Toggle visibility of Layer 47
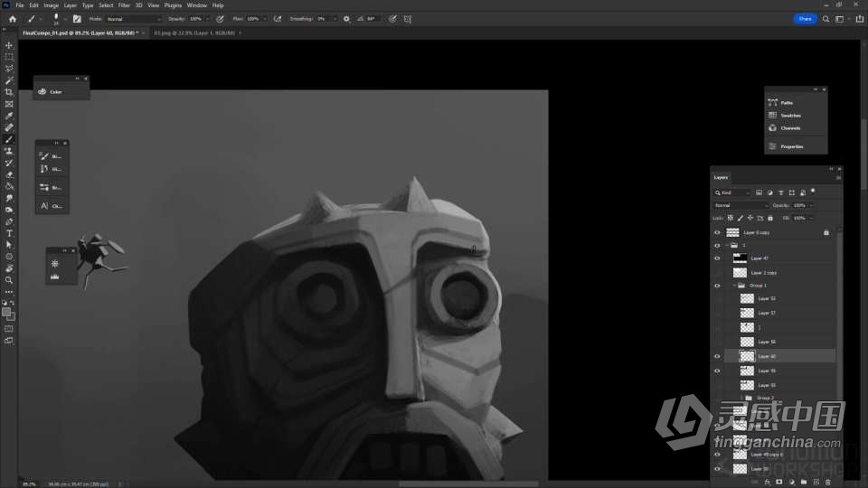The width and height of the screenshot is (868, 488). (717, 258)
